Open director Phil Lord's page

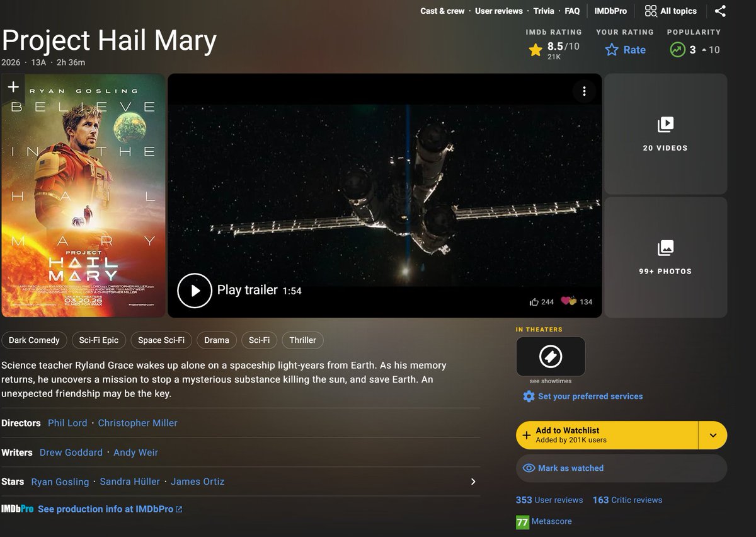[x=67, y=423]
